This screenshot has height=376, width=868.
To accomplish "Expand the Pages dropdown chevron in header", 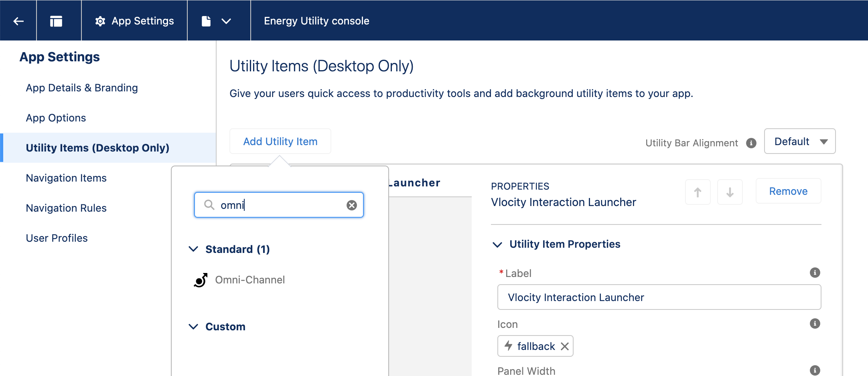I will [x=226, y=21].
